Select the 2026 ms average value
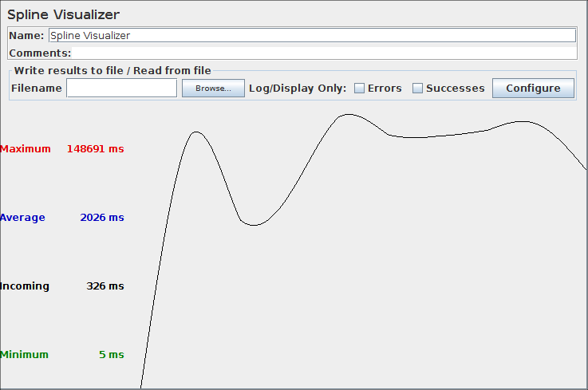The width and height of the screenshot is (588, 390). click(x=102, y=218)
